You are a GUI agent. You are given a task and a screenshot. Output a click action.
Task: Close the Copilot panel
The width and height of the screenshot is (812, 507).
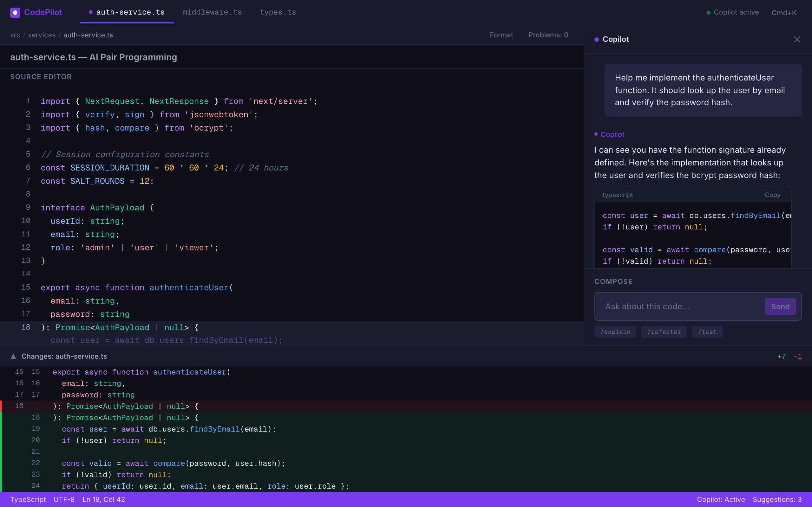click(797, 39)
